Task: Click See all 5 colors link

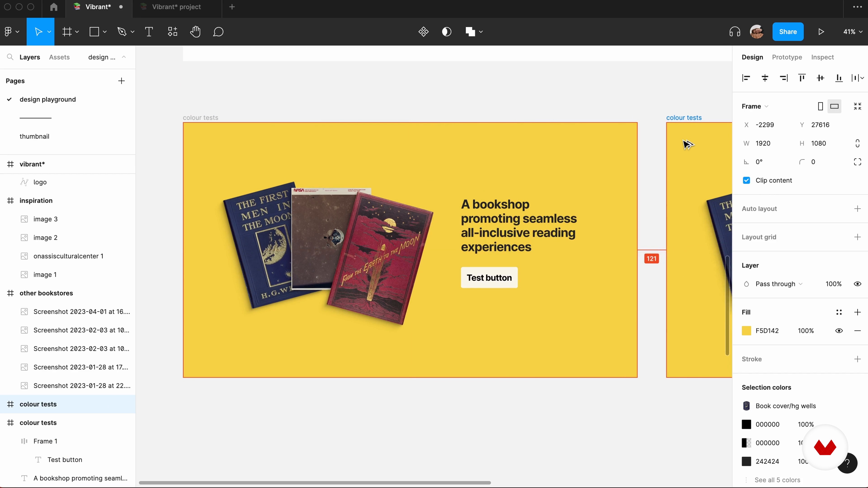Action: (777, 480)
